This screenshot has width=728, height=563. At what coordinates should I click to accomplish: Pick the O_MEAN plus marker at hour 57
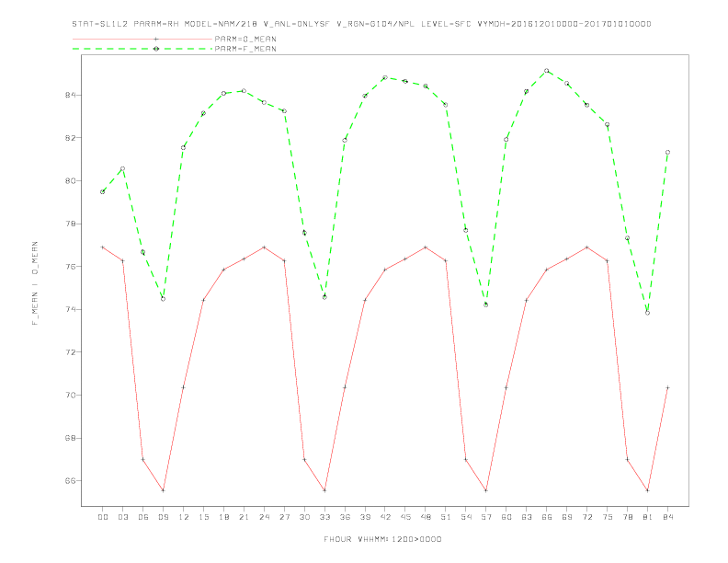(x=486, y=490)
